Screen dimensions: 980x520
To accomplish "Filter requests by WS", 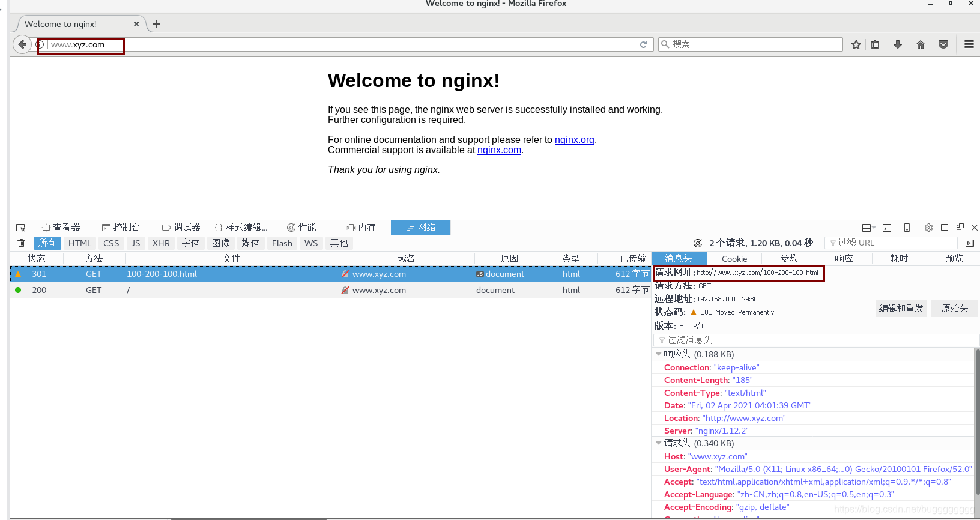I will (x=311, y=243).
